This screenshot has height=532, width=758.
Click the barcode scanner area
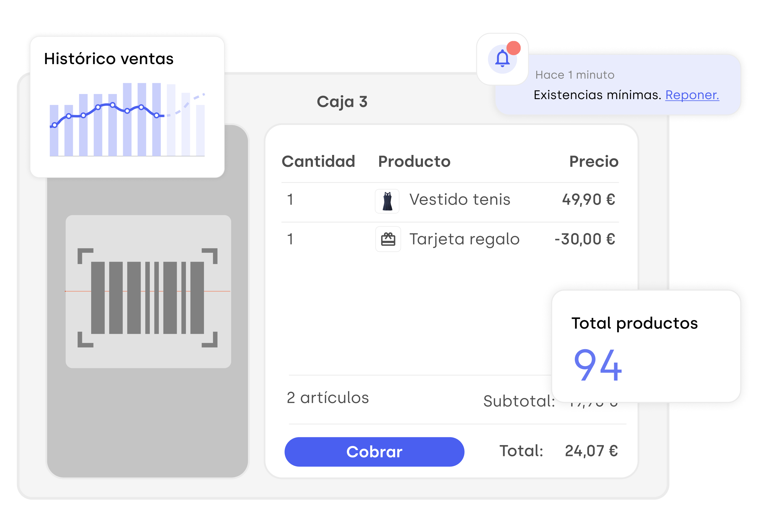148,291
